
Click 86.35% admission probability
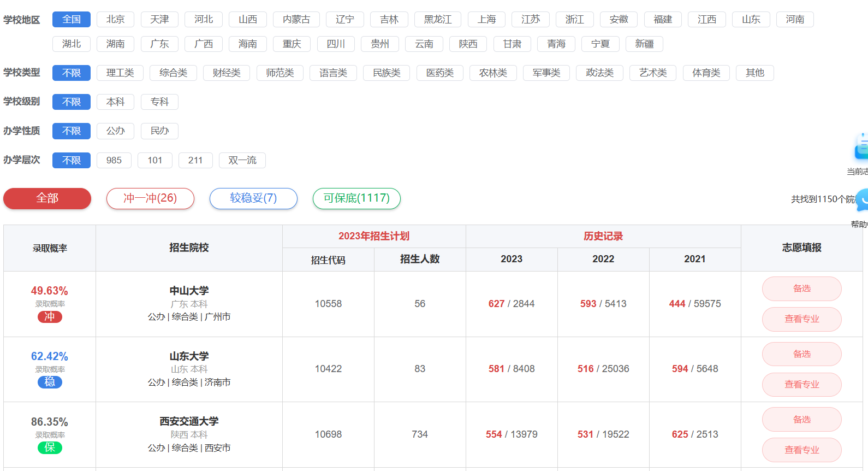coord(50,422)
